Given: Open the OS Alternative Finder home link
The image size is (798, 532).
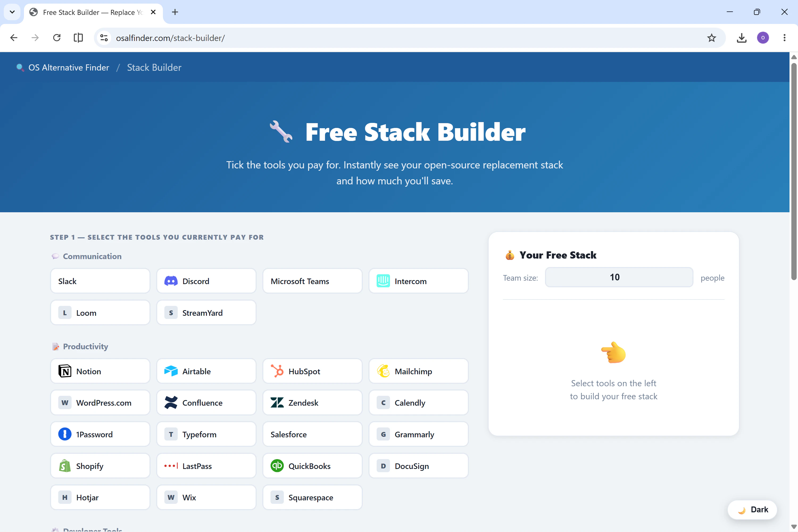Looking at the screenshot, I should [63, 68].
